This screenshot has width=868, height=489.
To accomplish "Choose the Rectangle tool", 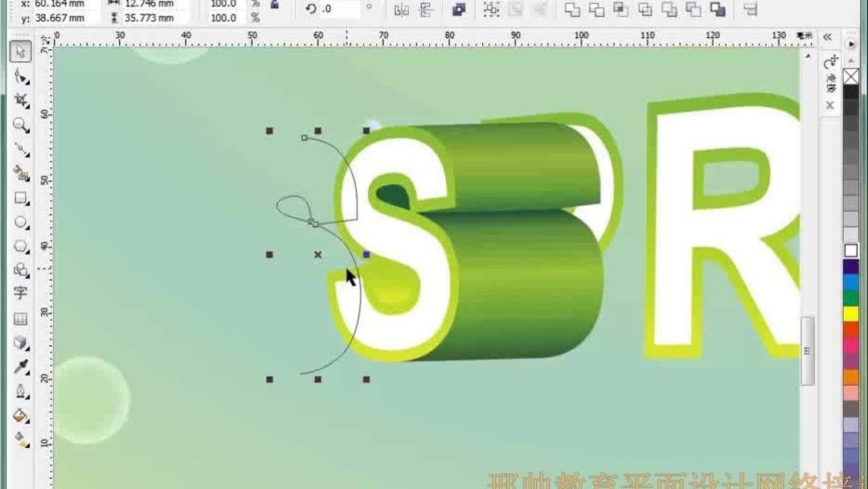I will [19, 198].
